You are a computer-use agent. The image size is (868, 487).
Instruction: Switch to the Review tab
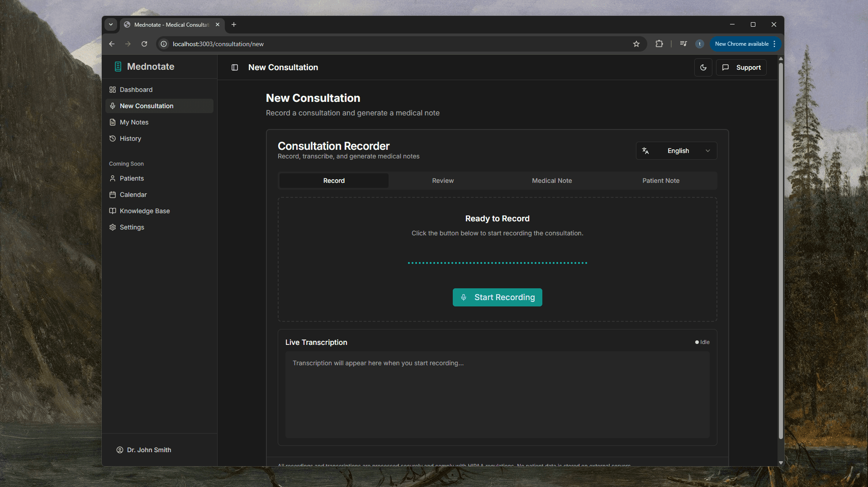pos(442,181)
